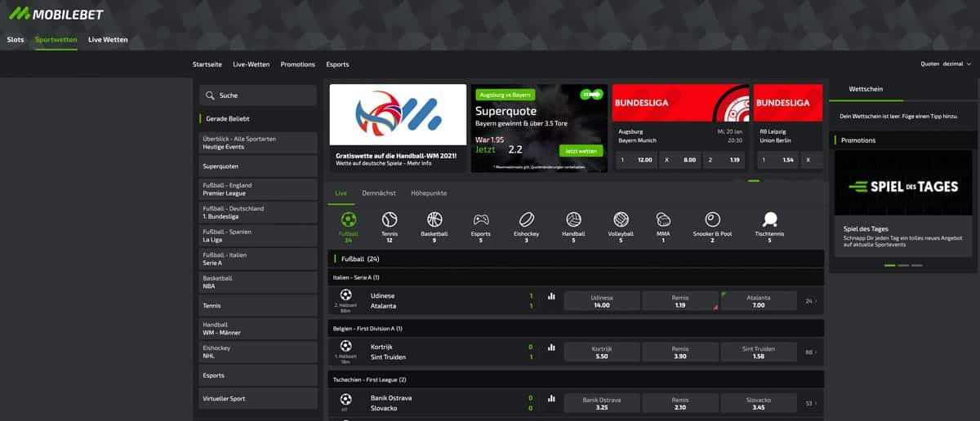Select the Snooker & Pool icon
This screenshot has width=980, height=421.
tap(712, 219)
